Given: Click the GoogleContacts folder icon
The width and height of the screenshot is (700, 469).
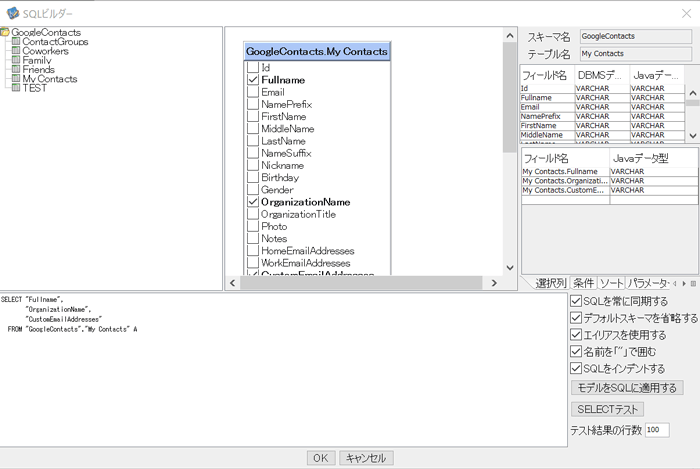Looking at the screenshot, I should click(5, 32).
